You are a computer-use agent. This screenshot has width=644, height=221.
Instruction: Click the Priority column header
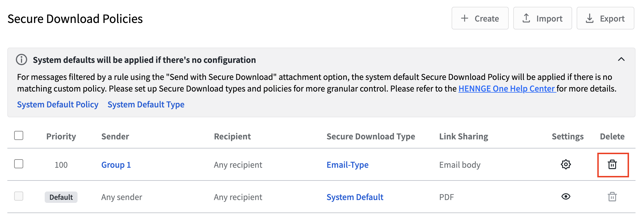coord(61,137)
